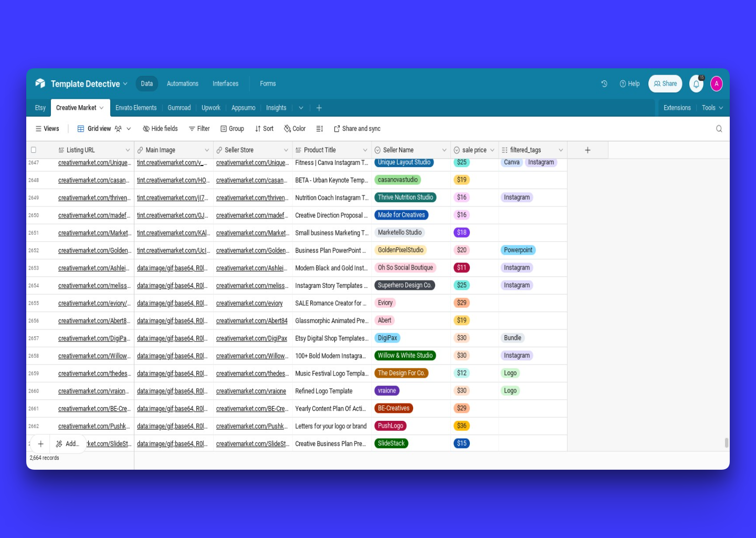The width and height of the screenshot is (756, 538).
Task: Switch to Interfaces tab
Action: click(225, 84)
